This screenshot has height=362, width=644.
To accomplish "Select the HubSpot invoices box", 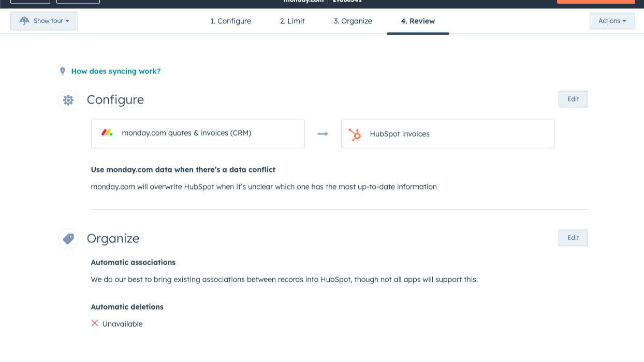I will pyautogui.click(x=448, y=134).
